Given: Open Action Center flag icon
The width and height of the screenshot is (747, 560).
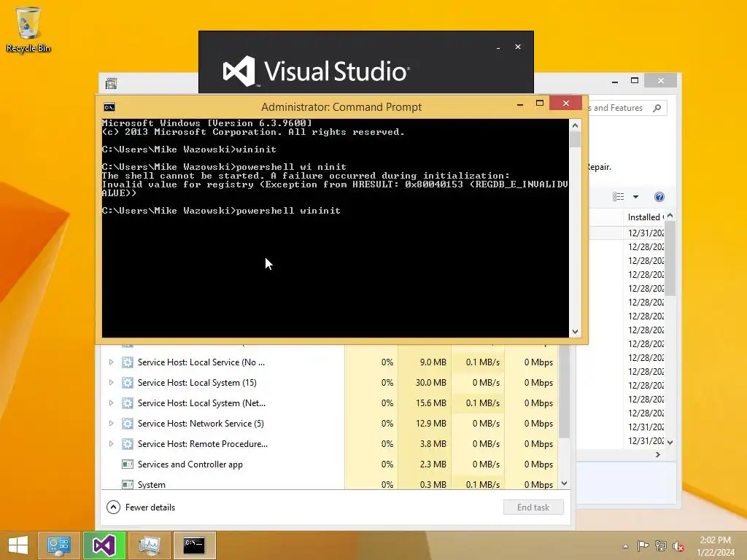Looking at the screenshot, I should [x=643, y=545].
